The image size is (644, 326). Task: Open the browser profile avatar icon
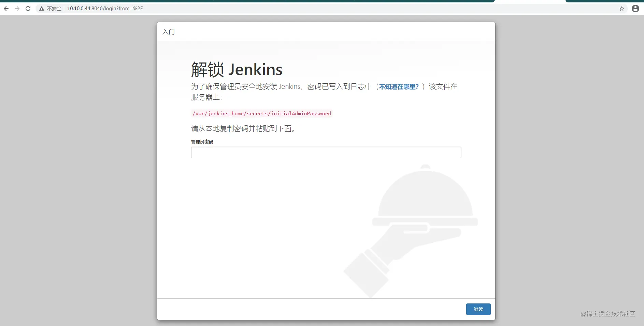pos(635,9)
